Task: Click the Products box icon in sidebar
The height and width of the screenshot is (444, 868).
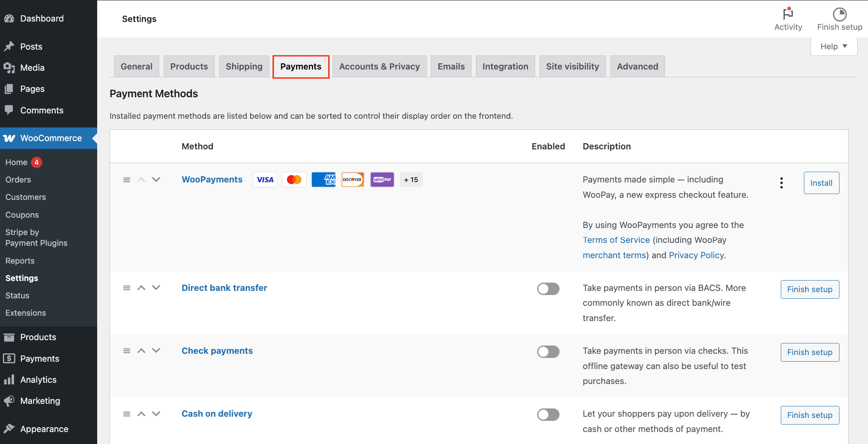Action: pyautogui.click(x=9, y=337)
